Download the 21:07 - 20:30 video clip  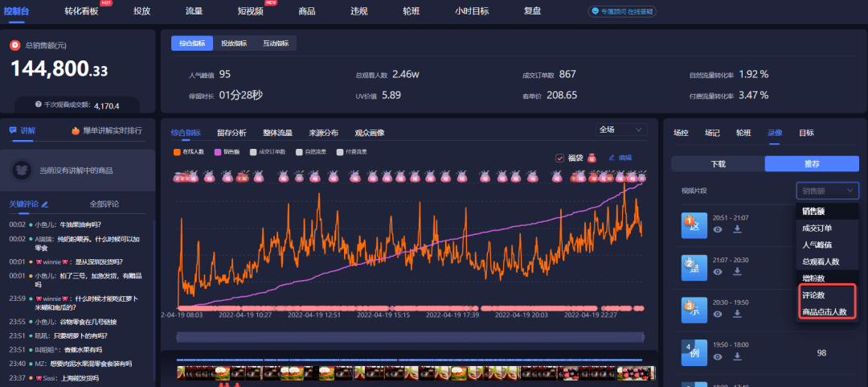(x=737, y=271)
